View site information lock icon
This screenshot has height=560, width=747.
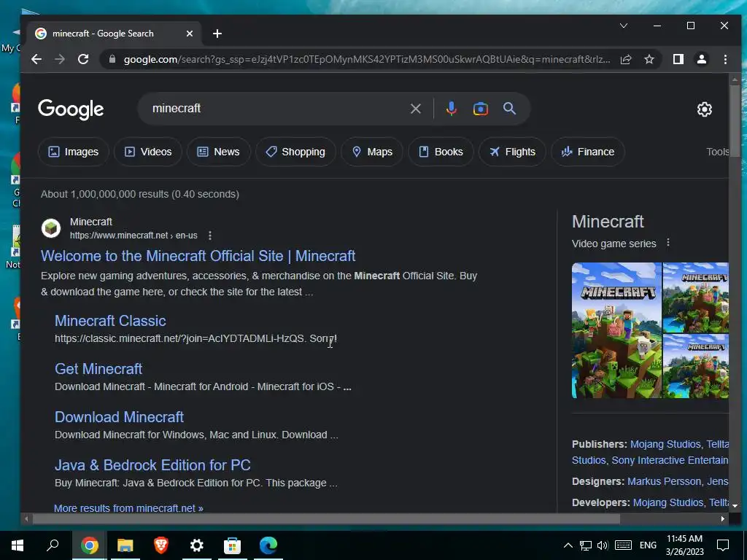click(112, 59)
